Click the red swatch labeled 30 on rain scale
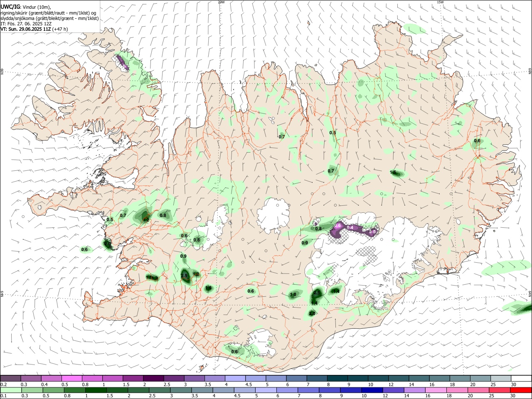532x399 pixels. (x=521, y=390)
